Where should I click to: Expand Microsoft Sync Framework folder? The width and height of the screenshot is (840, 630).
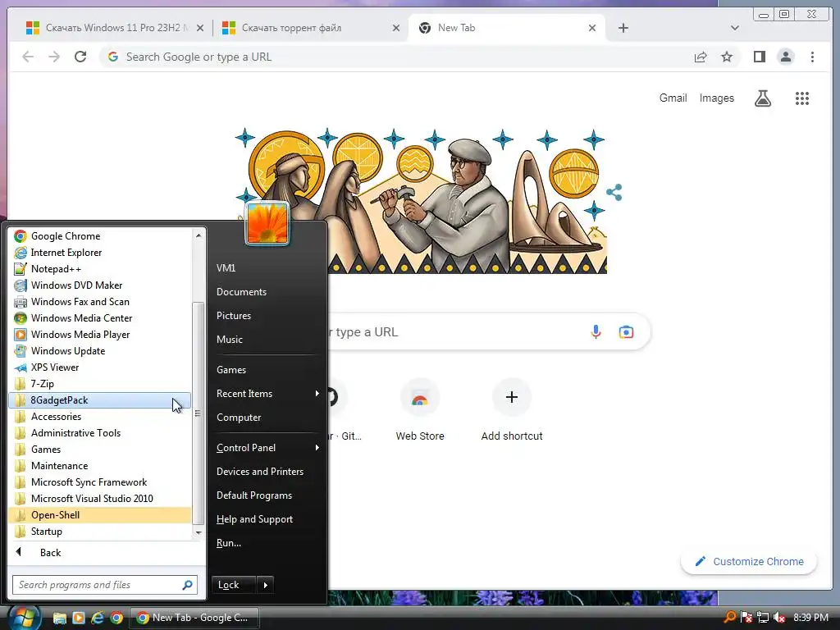coord(99,482)
